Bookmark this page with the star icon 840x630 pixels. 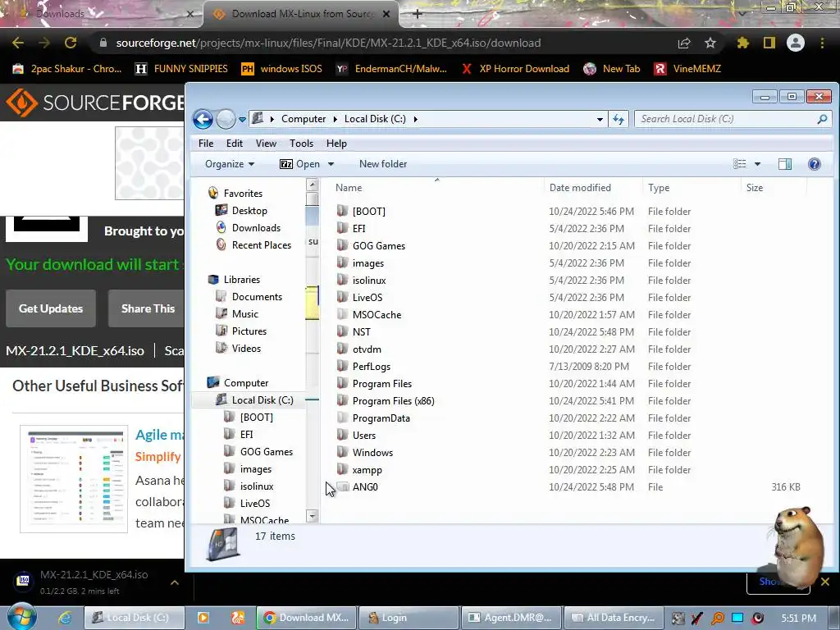710,43
